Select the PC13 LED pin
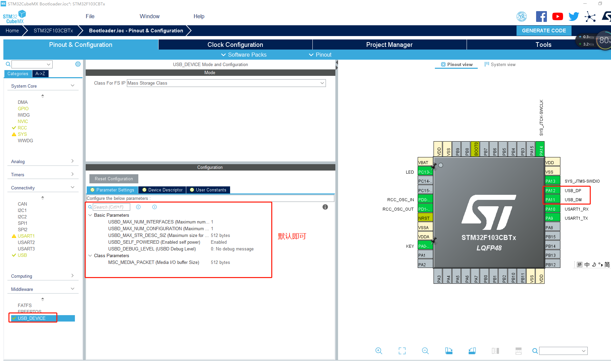Viewport: 611px width, 364px height. coord(425,172)
